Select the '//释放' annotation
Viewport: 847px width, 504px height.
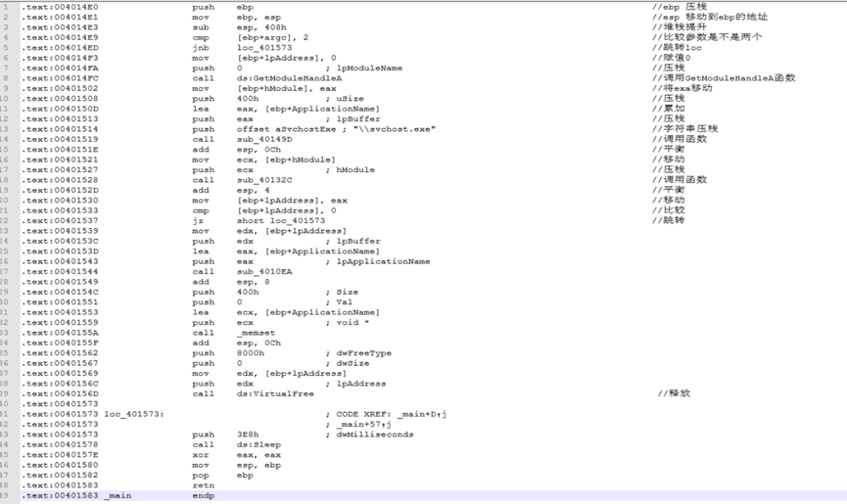click(x=674, y=394)
